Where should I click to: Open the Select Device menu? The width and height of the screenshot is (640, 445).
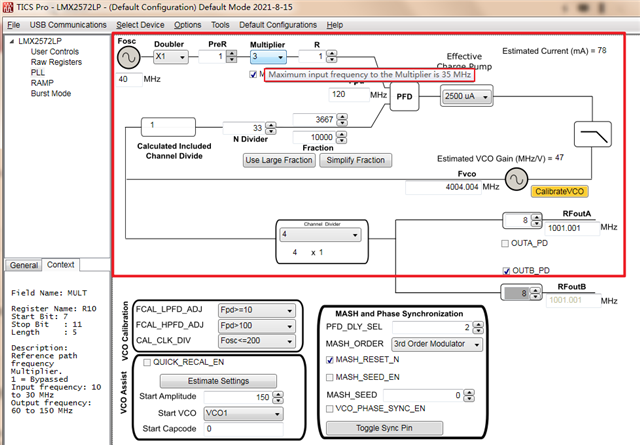(140, 25)
